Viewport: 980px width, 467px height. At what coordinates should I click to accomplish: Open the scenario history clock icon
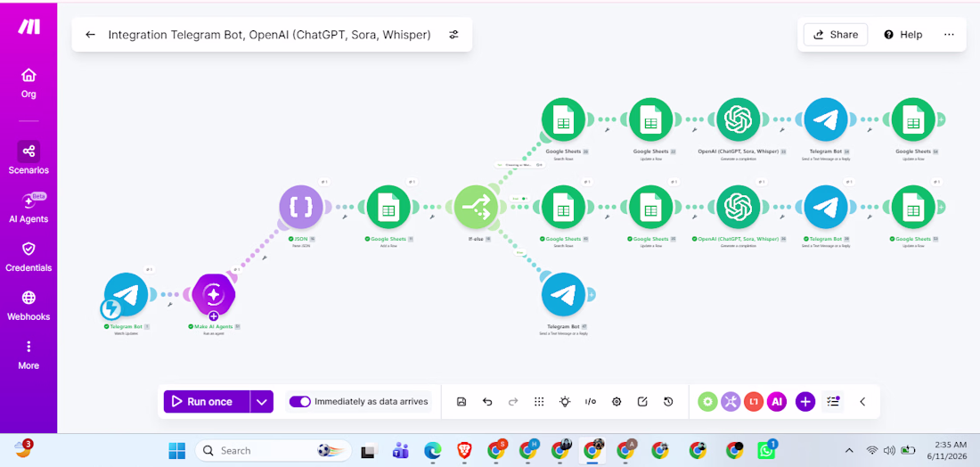[x=668, y=401]
